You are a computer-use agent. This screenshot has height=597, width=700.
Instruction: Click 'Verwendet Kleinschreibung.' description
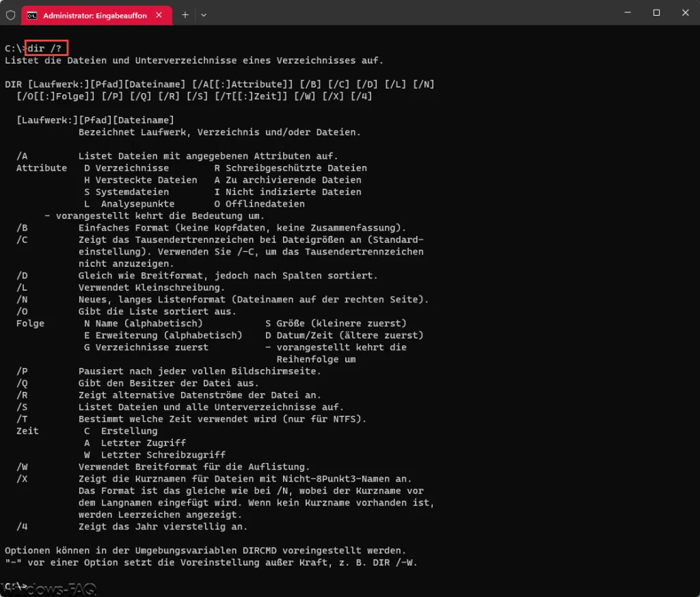pyautogui.click(x=152, y=288)
